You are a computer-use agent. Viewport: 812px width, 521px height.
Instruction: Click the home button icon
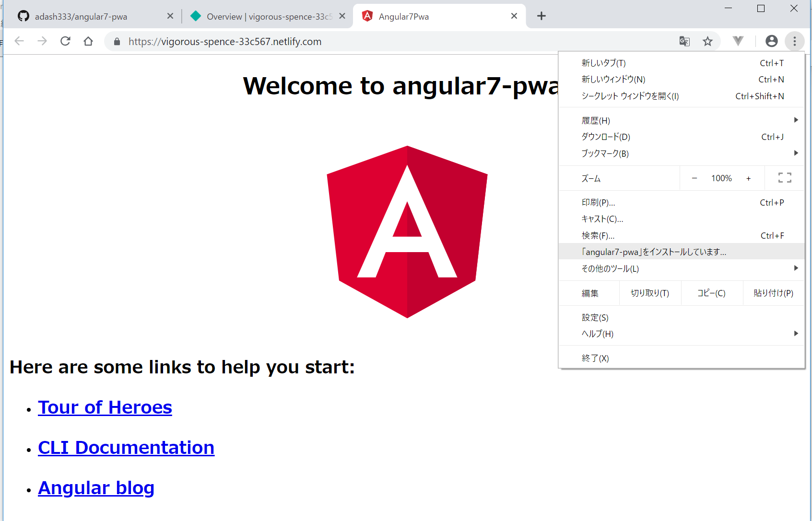tap(88, 41)
